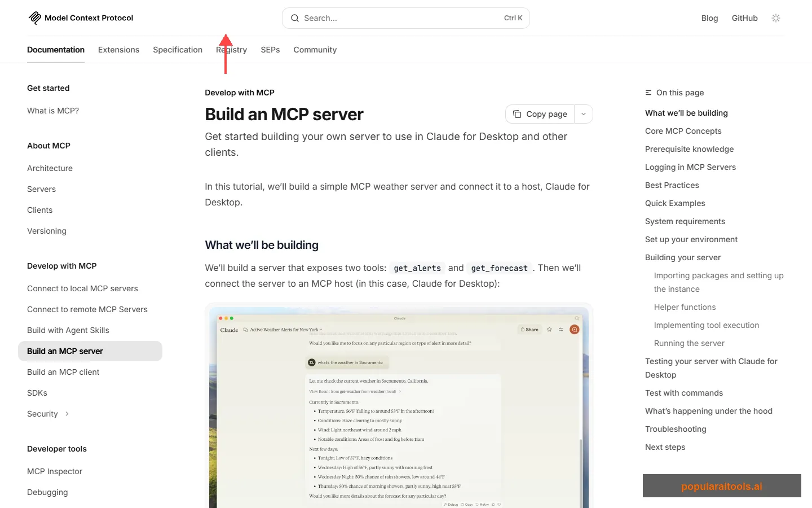Image resolution: width=812 pixels, height=508 pixels.
Task: Click the On this page list icon
Action: click(x=647, y=92)
